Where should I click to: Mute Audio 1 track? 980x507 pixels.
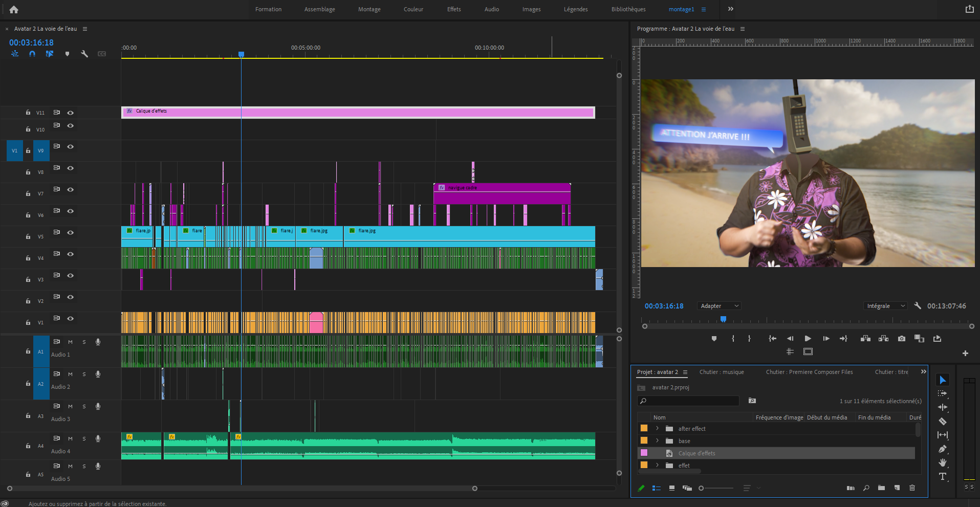point(70,342)
